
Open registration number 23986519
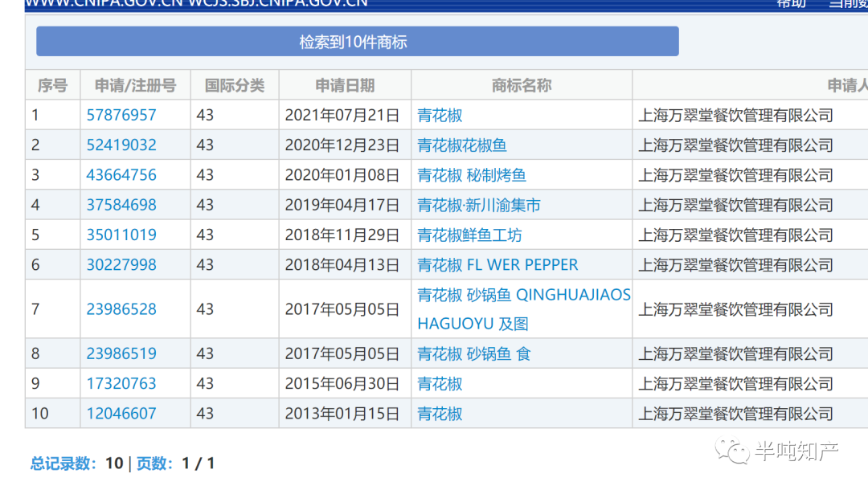pyautogui.click(x=121, y=354)
